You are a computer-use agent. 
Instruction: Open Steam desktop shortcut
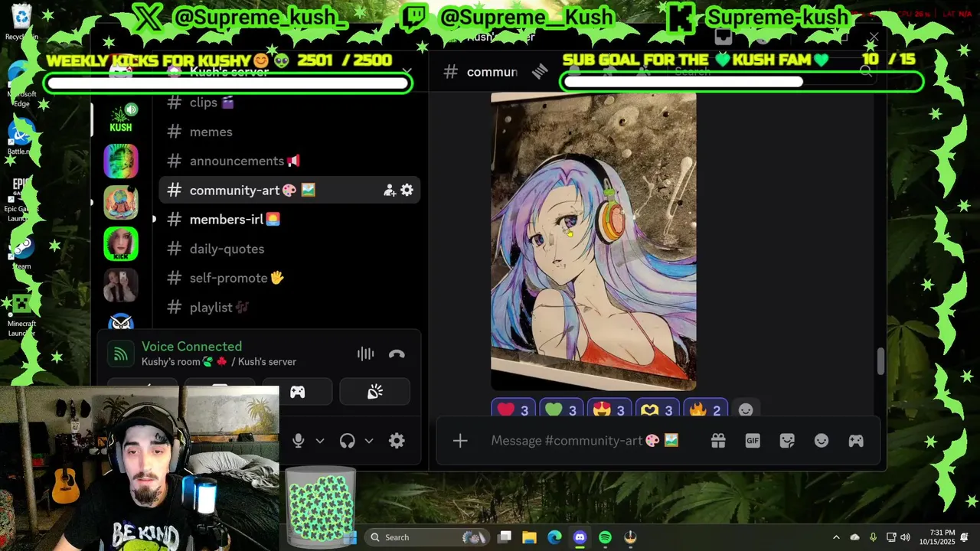tap(21, 253)
